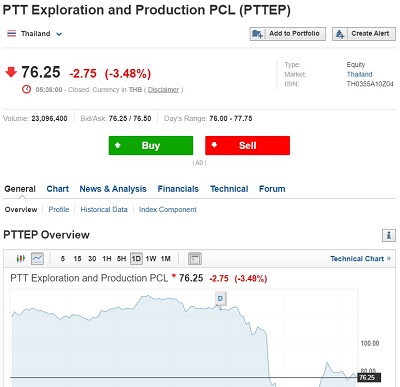This screenshot has height=387, width=400.
Task: Select the area line chart icon
Action: click(37, 259)
